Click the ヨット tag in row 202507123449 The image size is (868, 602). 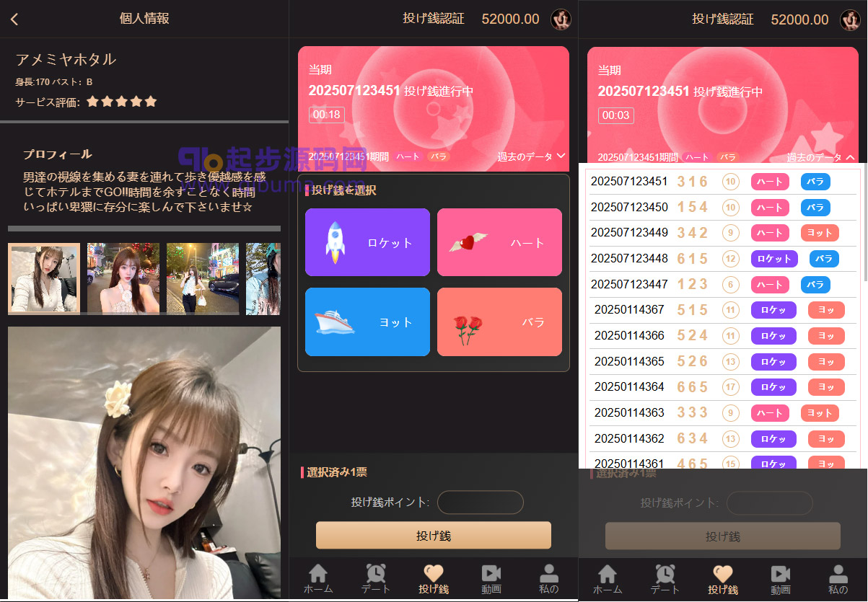click(820, 233)
